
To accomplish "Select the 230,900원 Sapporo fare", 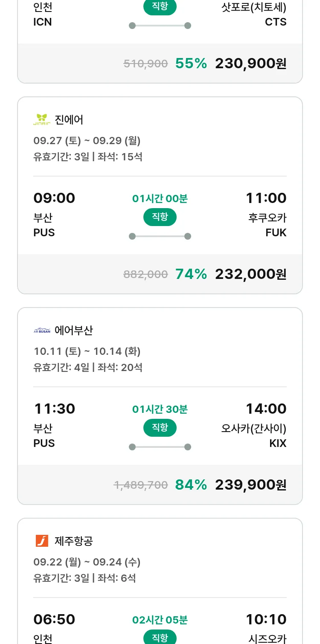I will 250,64.
